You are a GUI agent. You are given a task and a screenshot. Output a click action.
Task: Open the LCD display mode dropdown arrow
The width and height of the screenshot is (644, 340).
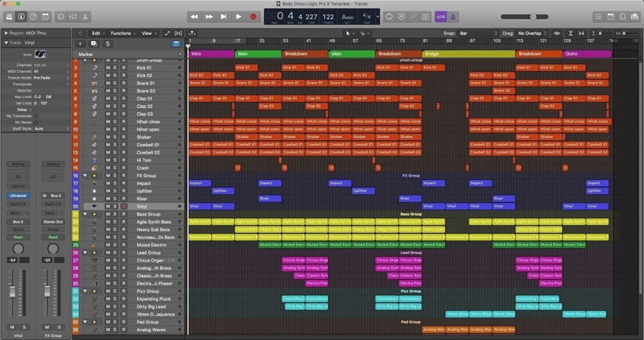377,16
